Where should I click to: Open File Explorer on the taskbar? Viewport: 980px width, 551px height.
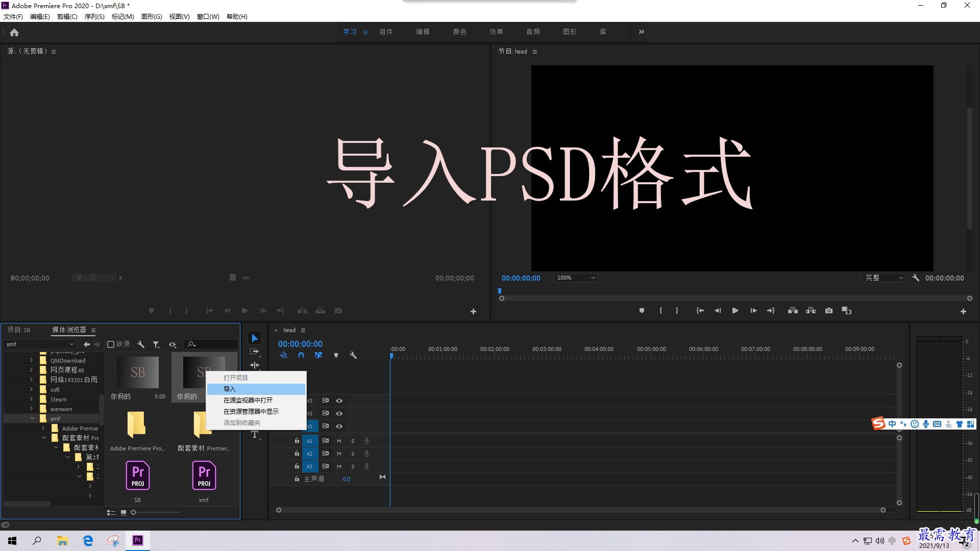coord(62,540)
